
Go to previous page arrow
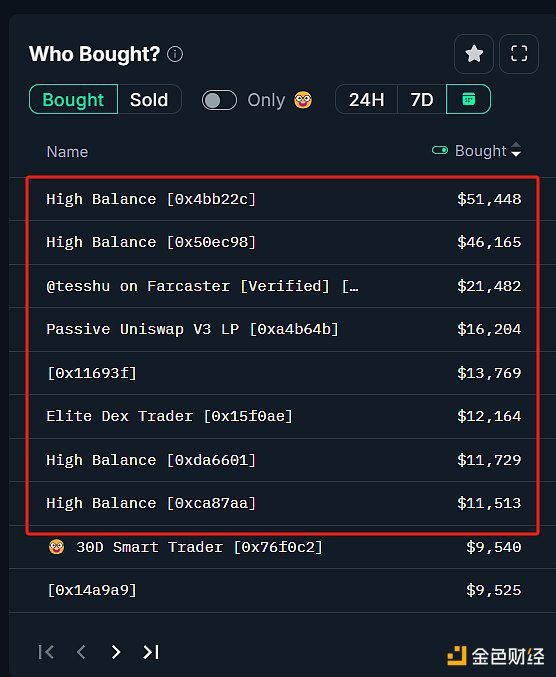click(x=81, y=652)
